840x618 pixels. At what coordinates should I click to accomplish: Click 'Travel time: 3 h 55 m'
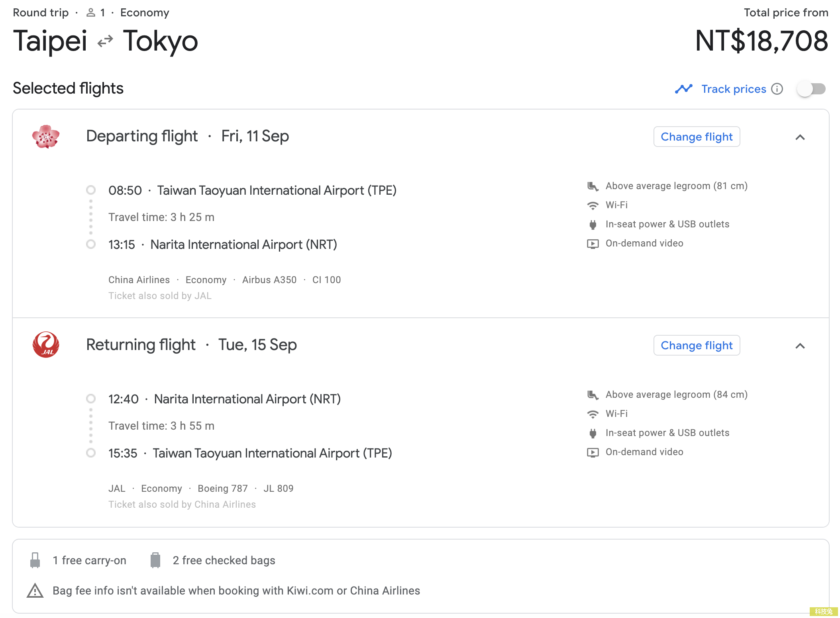(161, 426)
